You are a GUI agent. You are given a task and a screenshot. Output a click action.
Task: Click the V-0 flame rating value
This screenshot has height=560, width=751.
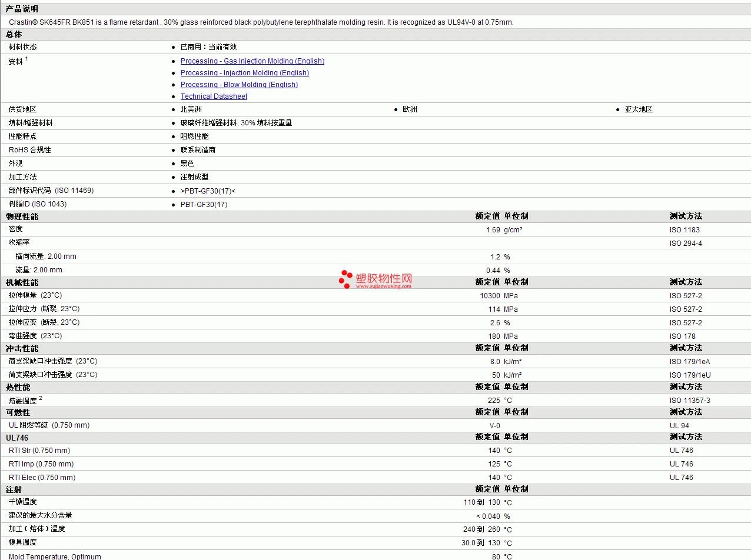(x=494, y=426)
